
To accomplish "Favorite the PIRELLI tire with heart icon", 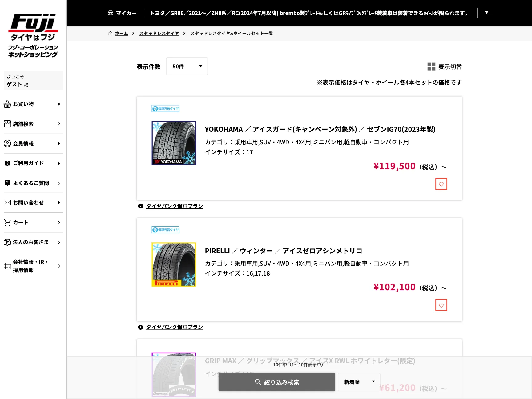I will 441,305.
